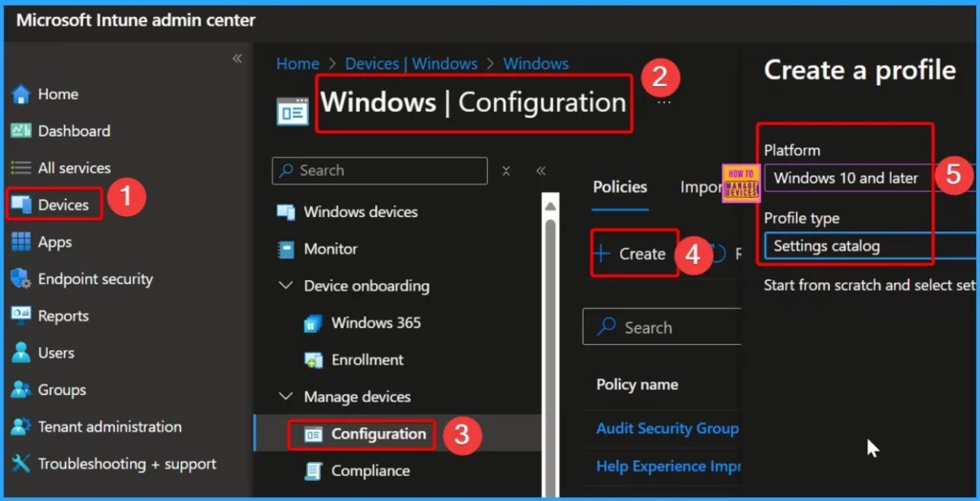
Task: Open Troubleshooting + support in the left menu
Action: [x=127, y=464]
